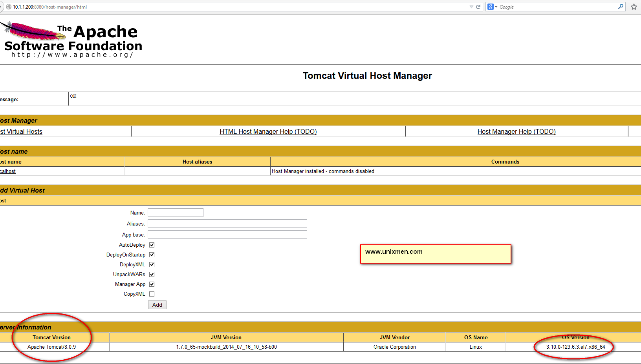The height and width of the screenshot is (364, 641).
Task: Click the address bar URL
Action: tap(50, 7)
